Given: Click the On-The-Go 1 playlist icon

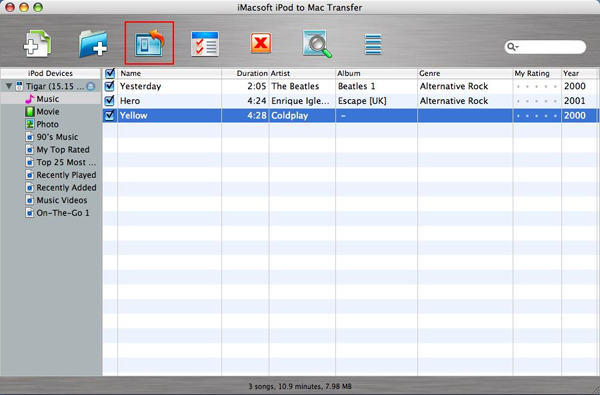Looking at the screenshot, I should (29, 213).
